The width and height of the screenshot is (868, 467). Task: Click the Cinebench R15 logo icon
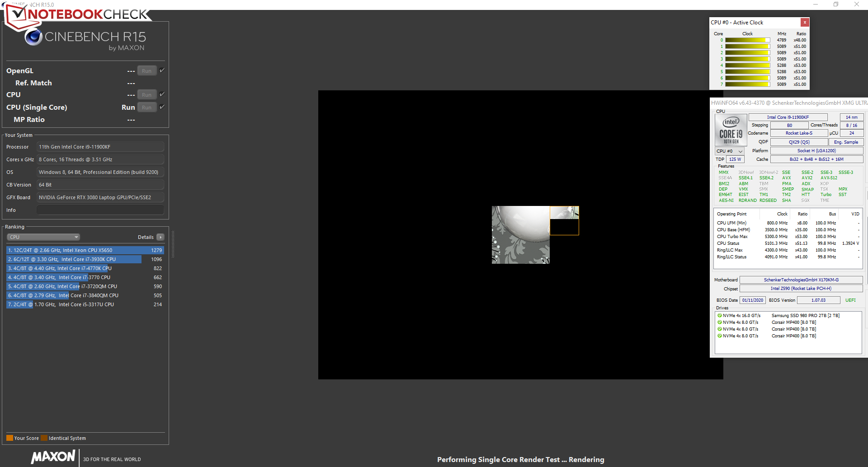(x=33, y=37)
